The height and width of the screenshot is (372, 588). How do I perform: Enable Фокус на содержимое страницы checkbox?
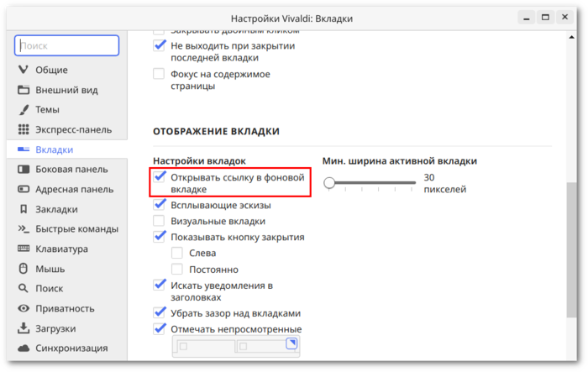(159, 74)
